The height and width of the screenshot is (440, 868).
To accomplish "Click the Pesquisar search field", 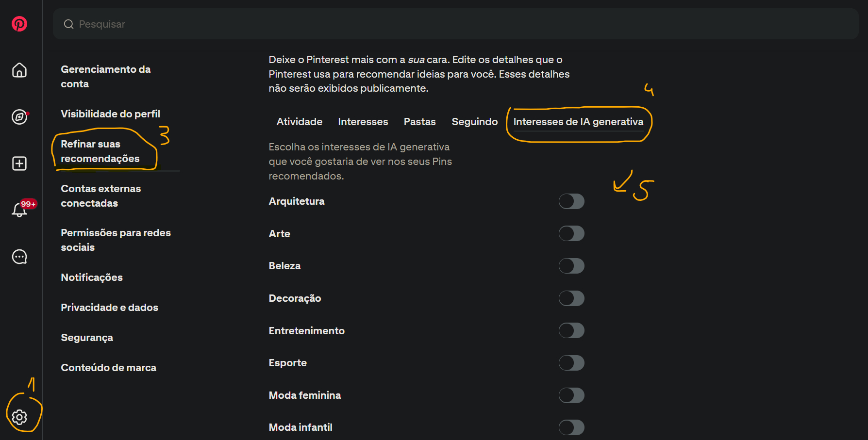I will 437,24.
